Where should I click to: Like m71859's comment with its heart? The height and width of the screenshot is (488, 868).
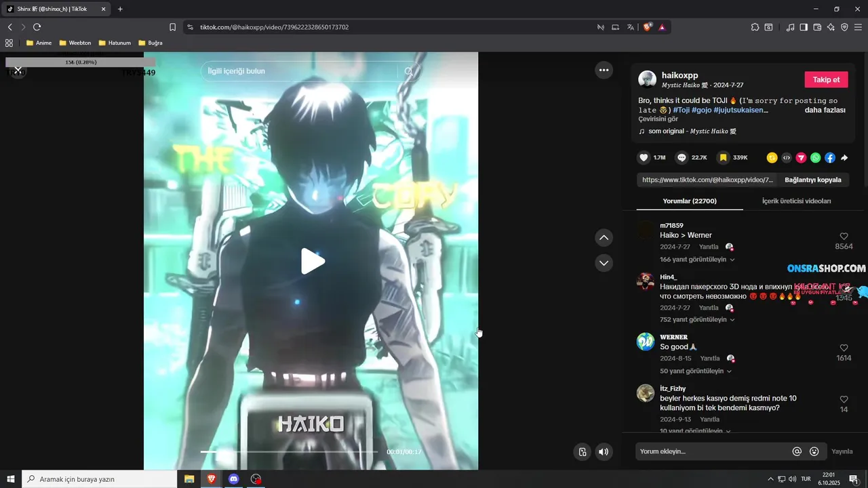(x=844, y=237)
